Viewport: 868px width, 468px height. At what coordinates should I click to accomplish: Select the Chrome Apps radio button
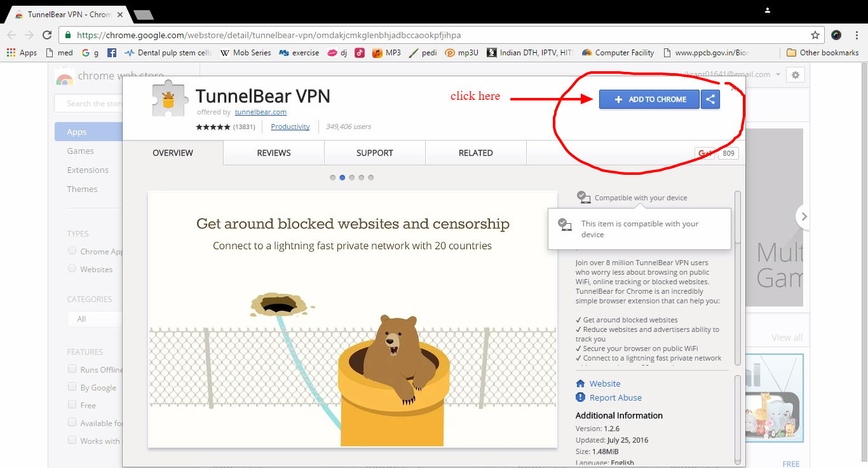click(x=72, y=251)
